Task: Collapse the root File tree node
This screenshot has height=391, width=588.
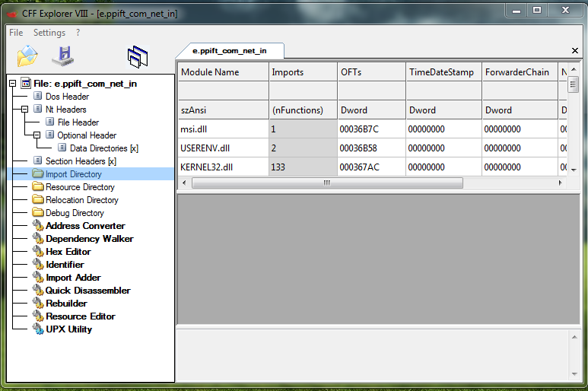Action: pos(12,83)
